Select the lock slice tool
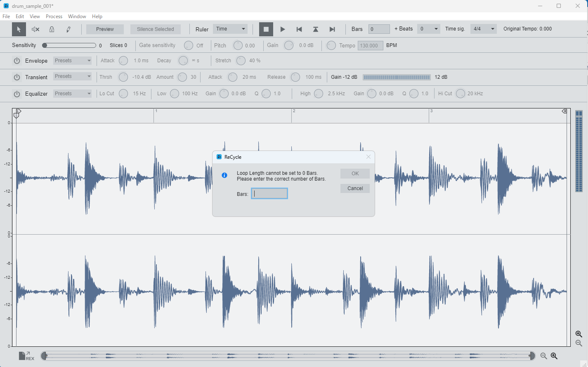The height and width of the screenshot is (367, 588). [x=52, y=29]
